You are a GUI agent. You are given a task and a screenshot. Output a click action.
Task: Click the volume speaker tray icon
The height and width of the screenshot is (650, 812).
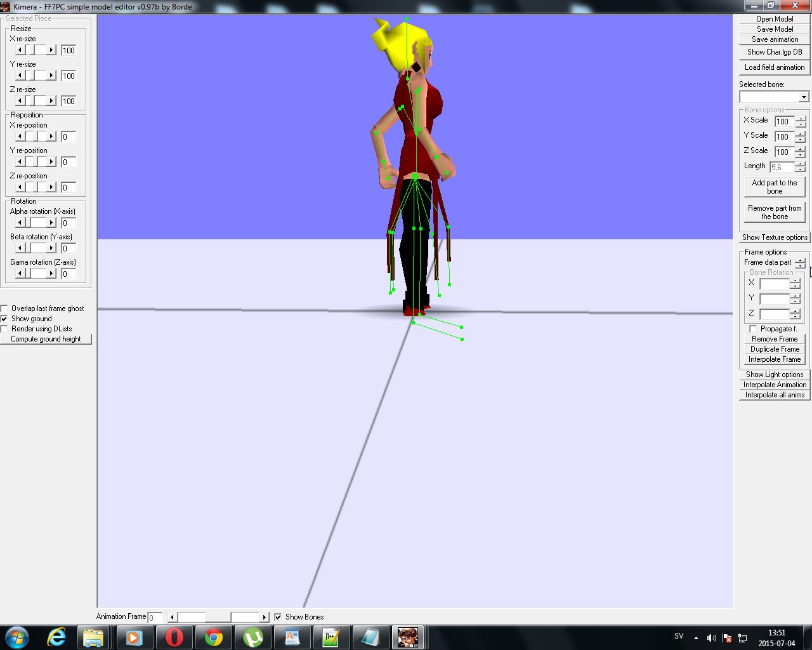coord(711,637)
